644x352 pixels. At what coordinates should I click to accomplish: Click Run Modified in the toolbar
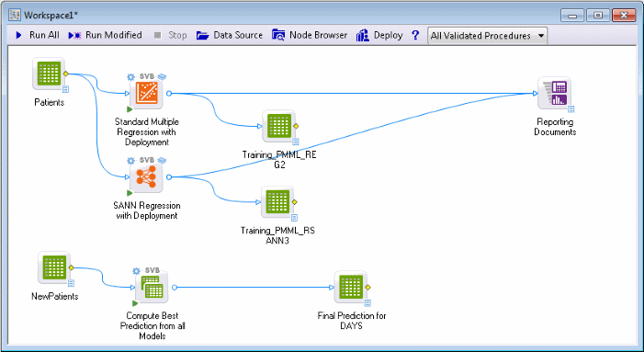[105, 35]
